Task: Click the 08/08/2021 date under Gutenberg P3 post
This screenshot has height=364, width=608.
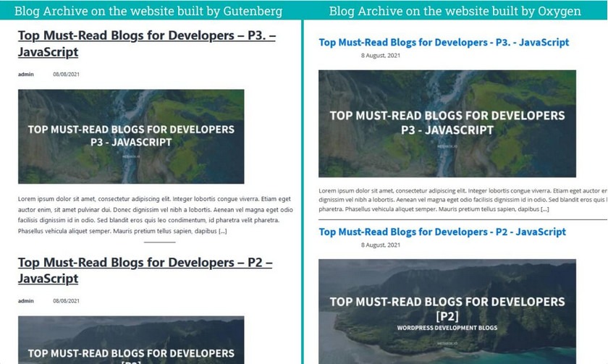Action: tap(66, 75)
